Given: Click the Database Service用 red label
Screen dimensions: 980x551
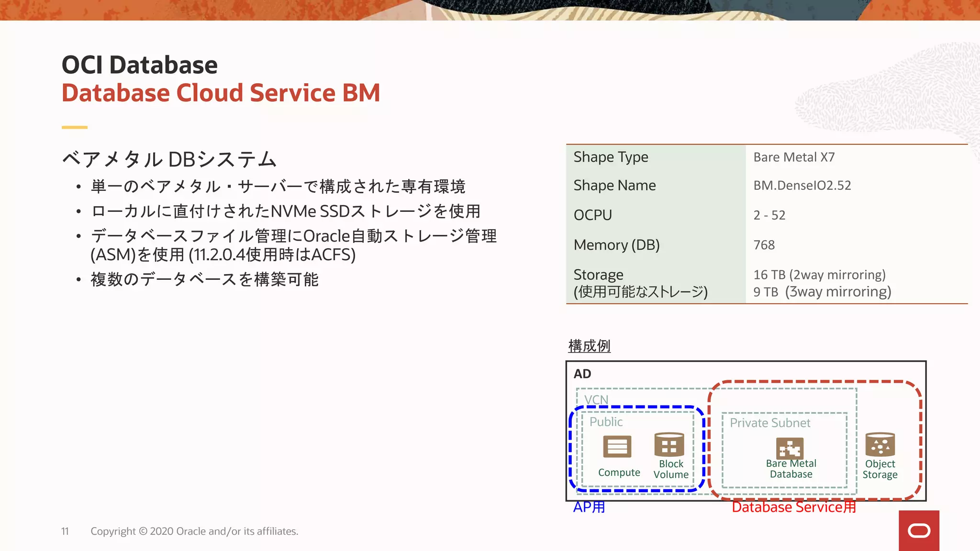Looking at the screenshot, I should coord(794,507).
